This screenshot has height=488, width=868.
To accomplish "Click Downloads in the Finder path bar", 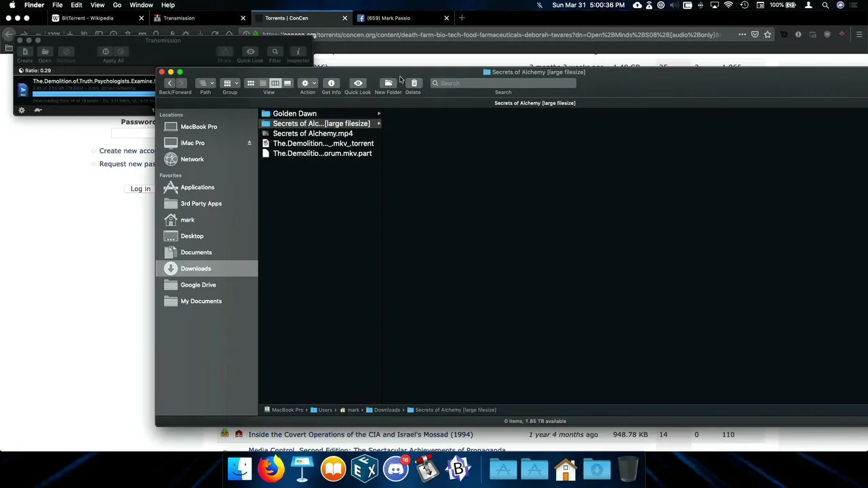I will pyautogui.click(x=384, y=410).
